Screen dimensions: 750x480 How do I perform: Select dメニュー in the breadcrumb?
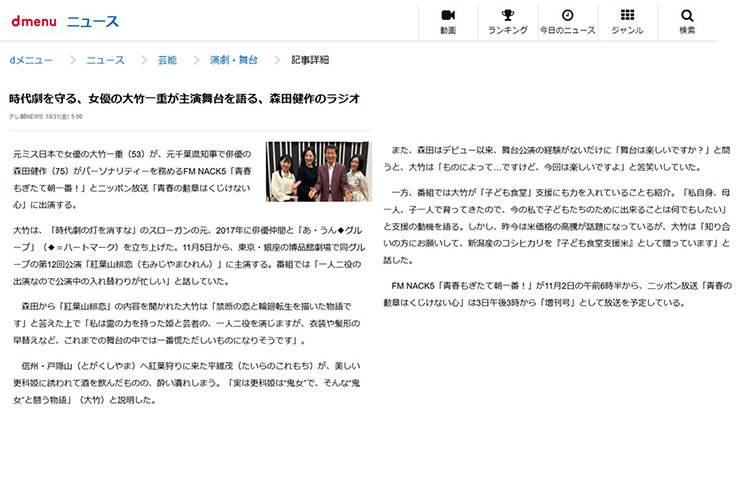pyautogui.click(x=31, y=61)
